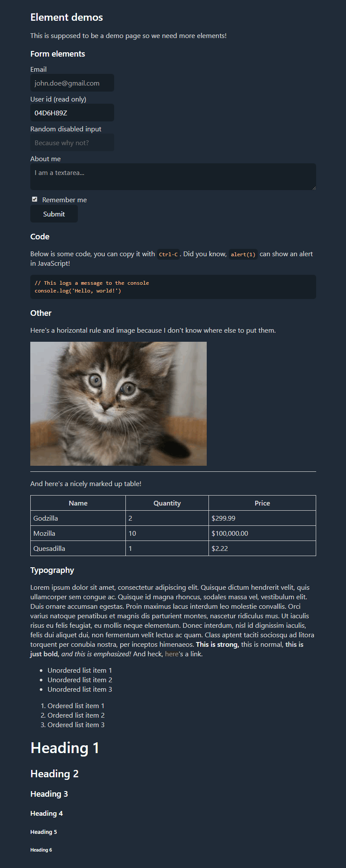Click the User id read-only field
346x868 pixels.
click(x=72, y=113)
